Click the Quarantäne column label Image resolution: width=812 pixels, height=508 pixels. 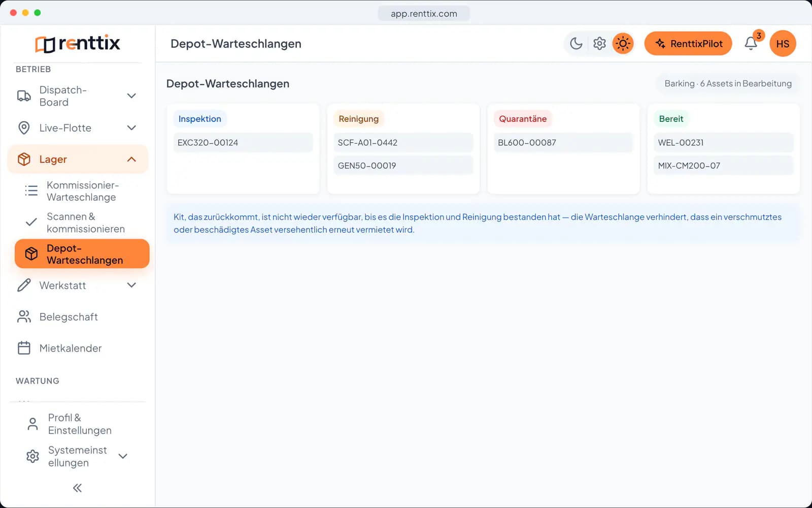[x=523, y=119]
